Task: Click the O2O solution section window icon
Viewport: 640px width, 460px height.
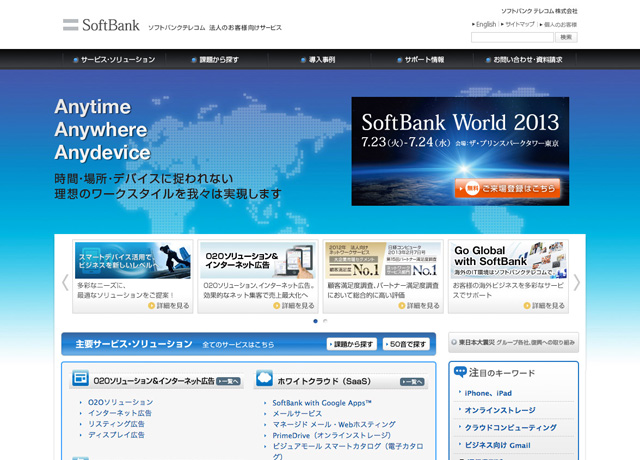Action: point(80,378)
